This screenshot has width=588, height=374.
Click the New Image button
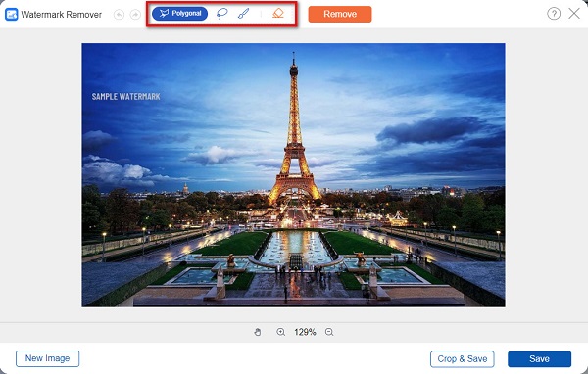coord(48,358)
